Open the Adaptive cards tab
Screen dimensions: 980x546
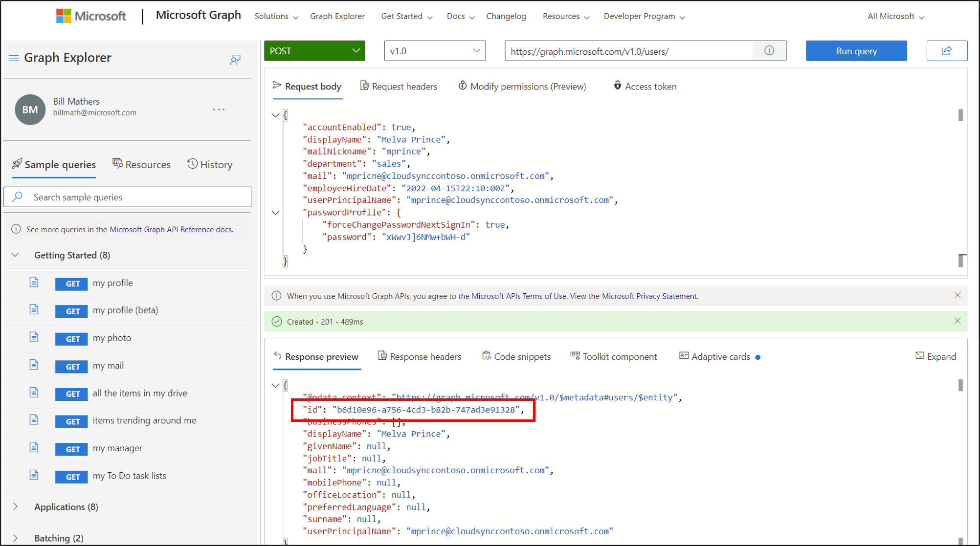pos(720,356)
